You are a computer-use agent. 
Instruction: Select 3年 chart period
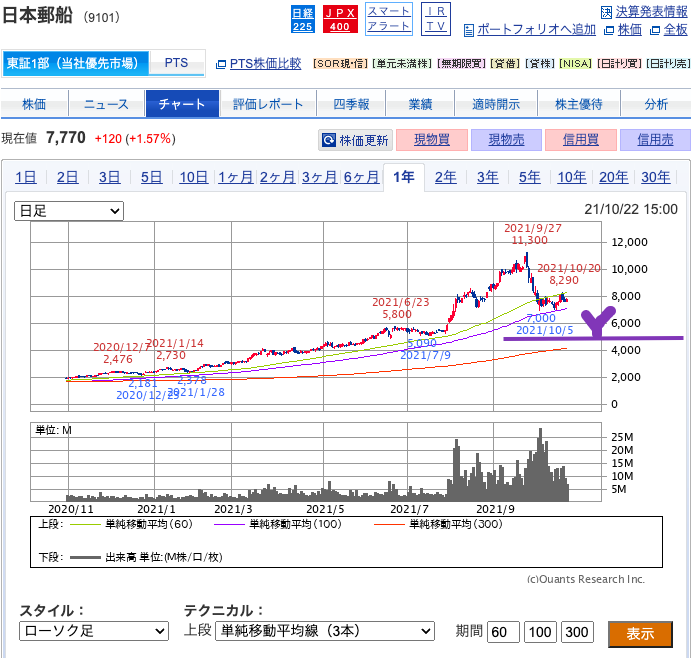click(x=488, y=177)
